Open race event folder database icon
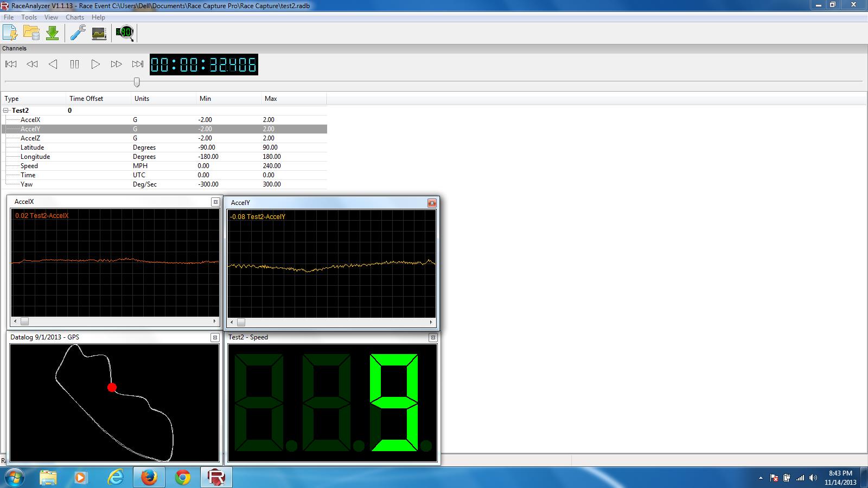 click(x=31, y=33)
